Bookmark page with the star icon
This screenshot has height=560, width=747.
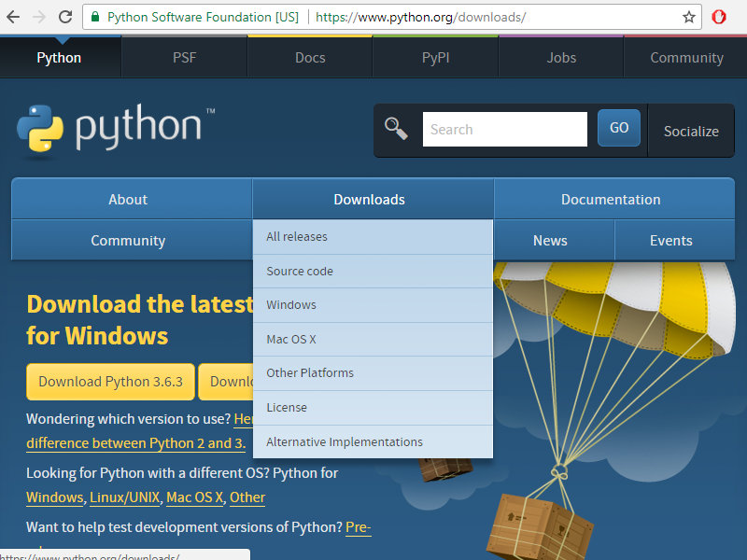[x=689, y=18]
